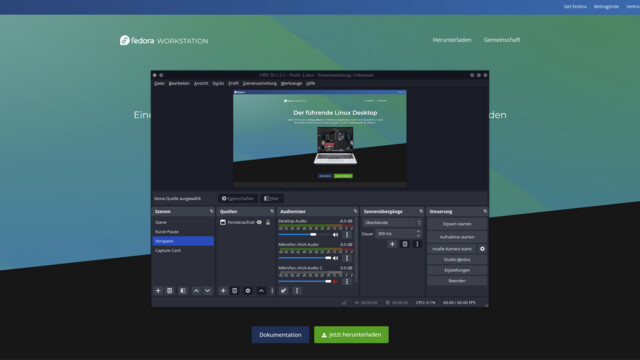
Task: Remove the scene transition with the trash icon
Action: [405, 244]
